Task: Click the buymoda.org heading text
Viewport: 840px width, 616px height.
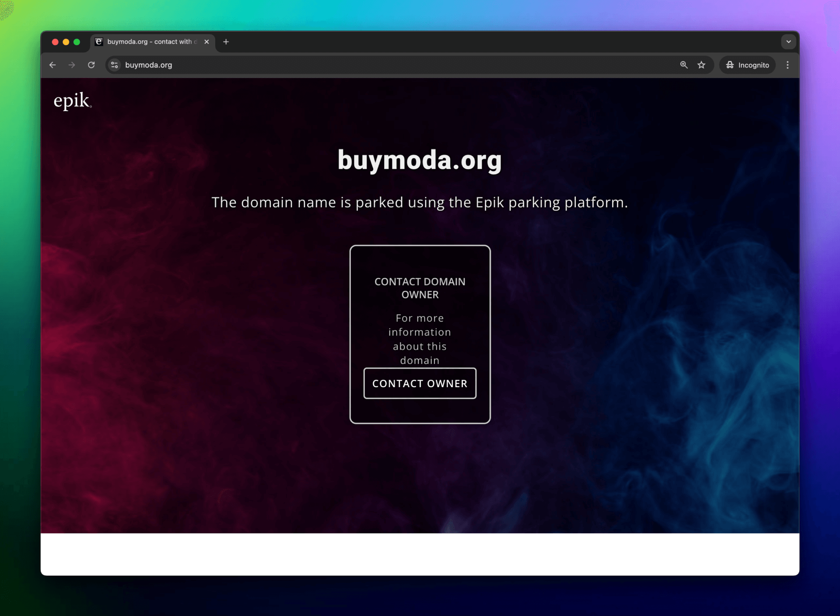Action: [420, 160]
